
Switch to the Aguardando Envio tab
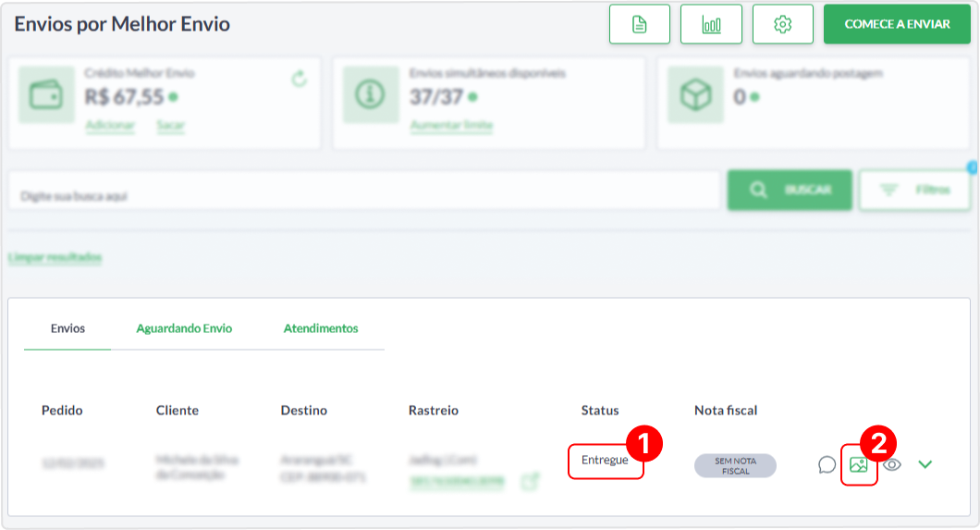click(x=184, y=328)
